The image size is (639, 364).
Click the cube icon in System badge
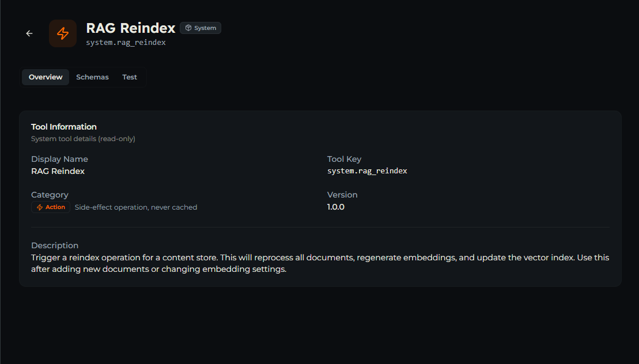coord(188,28)
